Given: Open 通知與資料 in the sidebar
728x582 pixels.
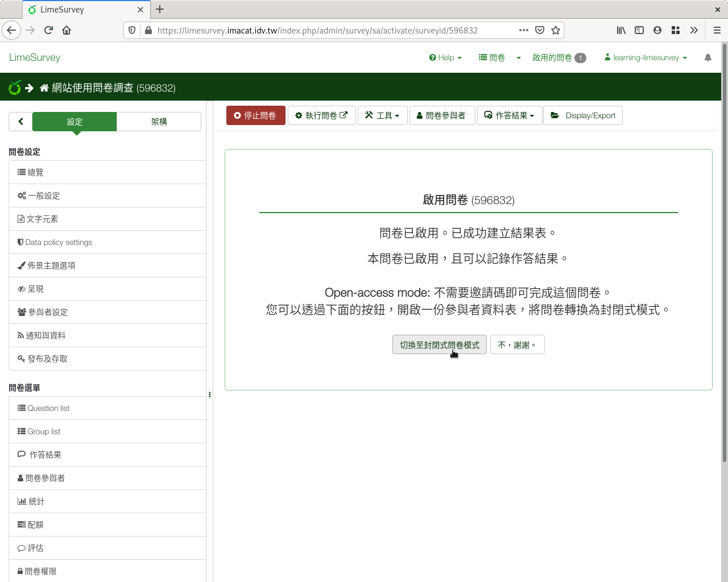Looking at the screenshot, I should [107, 335].
